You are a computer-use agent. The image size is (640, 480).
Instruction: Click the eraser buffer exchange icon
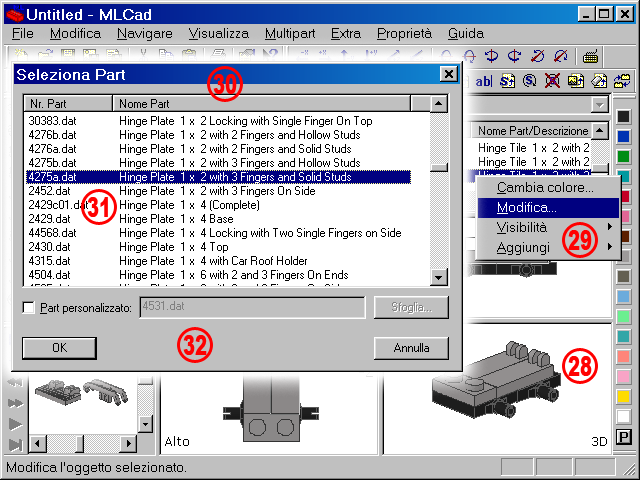pyautogui.click(x=599, y=81)
